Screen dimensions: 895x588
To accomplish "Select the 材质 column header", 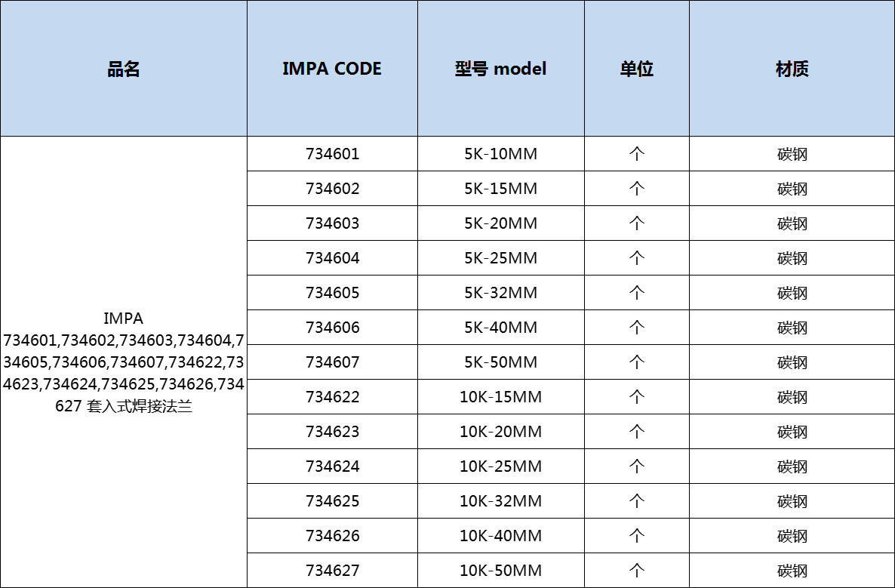I will [x=791, y=68].
